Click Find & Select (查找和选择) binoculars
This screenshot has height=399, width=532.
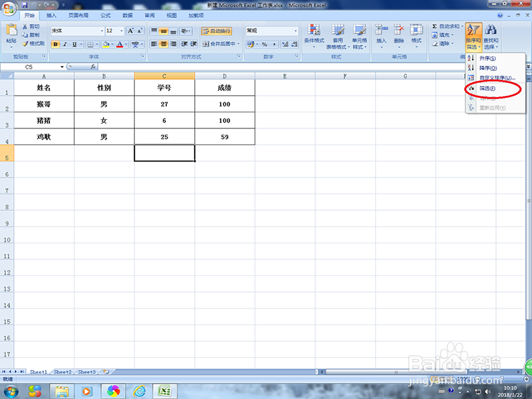tap(491, 37)
